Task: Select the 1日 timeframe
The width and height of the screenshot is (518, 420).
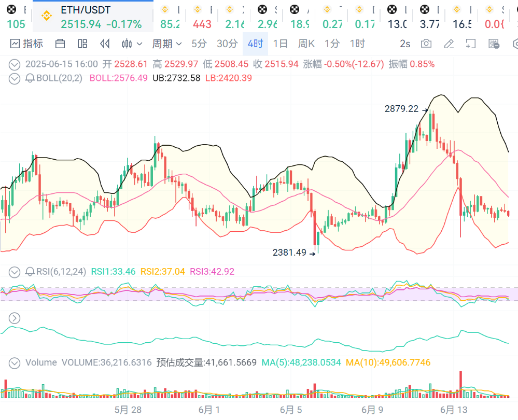Action: click(280, 44)
